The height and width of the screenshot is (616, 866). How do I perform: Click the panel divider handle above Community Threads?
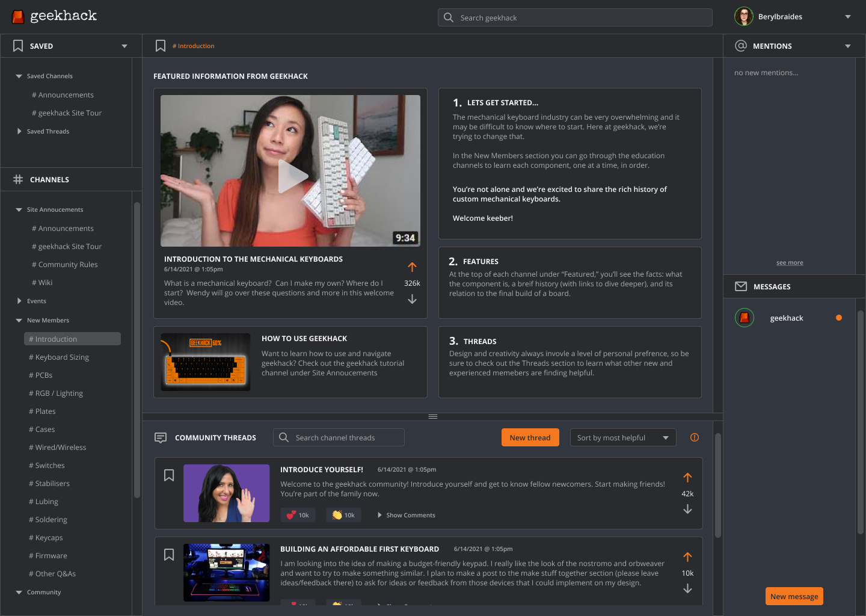(432, 416)
